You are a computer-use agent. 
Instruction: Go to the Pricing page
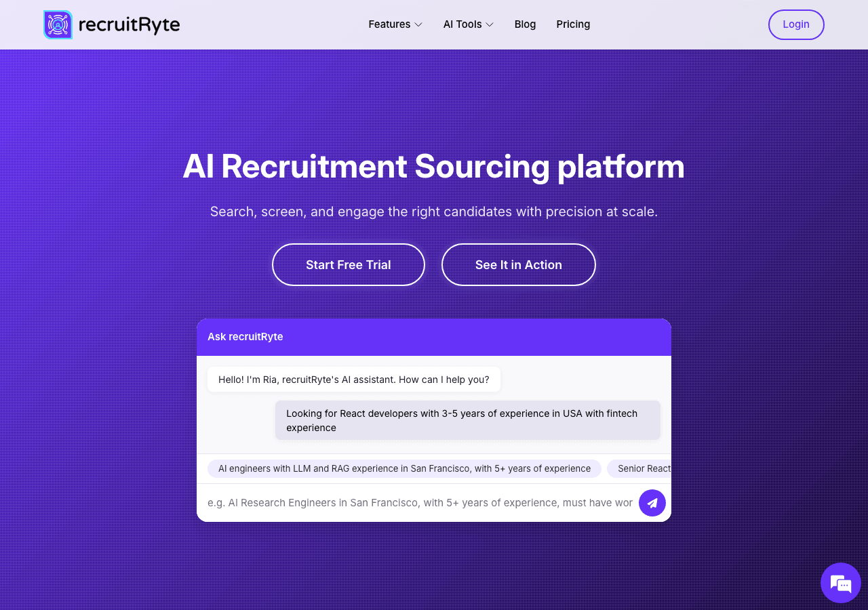tap(573, 24)
